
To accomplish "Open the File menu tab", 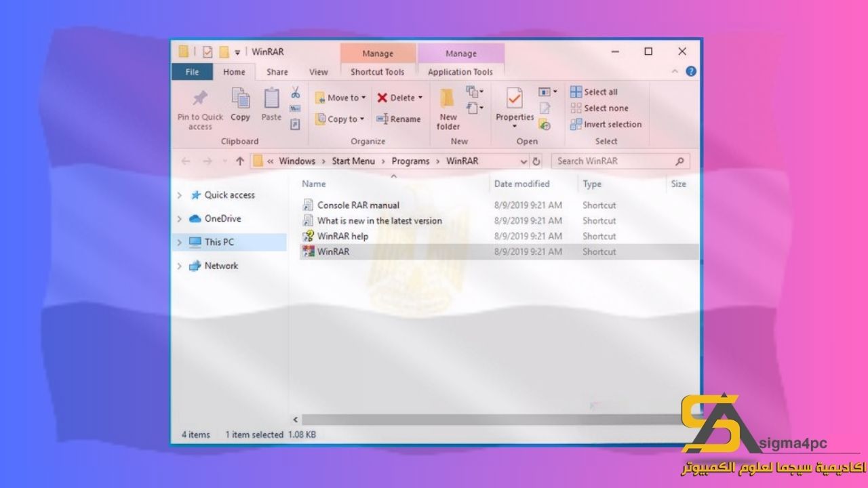I will pyautogui.click(x=193, y=72).
